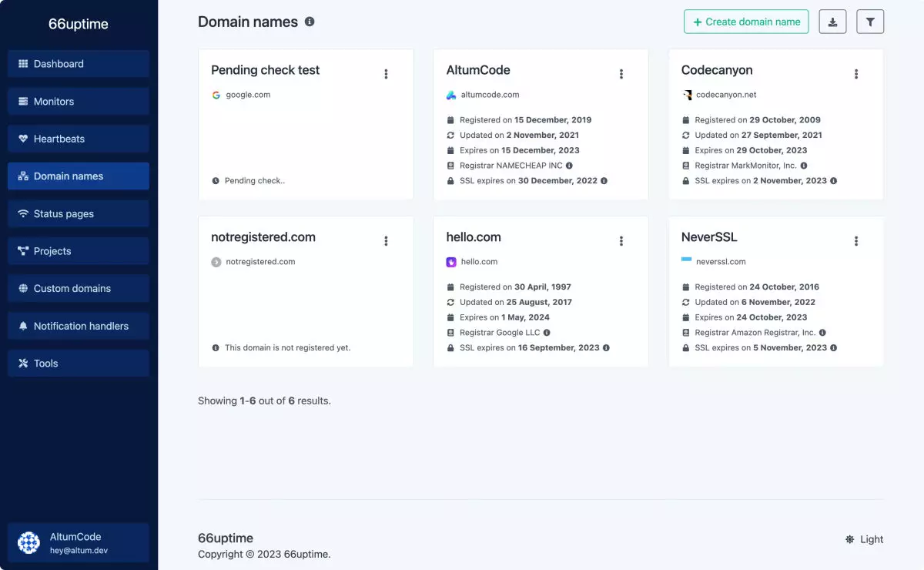Open the hello.com card title
The image size is (924, 570).
click(474, 237)
